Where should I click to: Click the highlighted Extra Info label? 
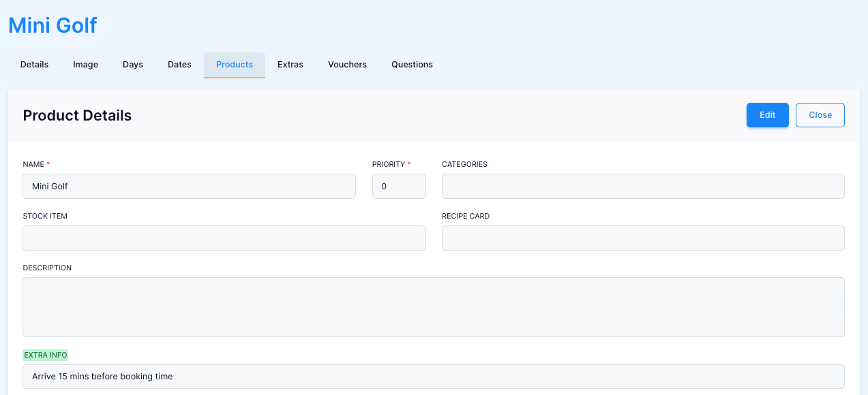(x=46, y=355)
